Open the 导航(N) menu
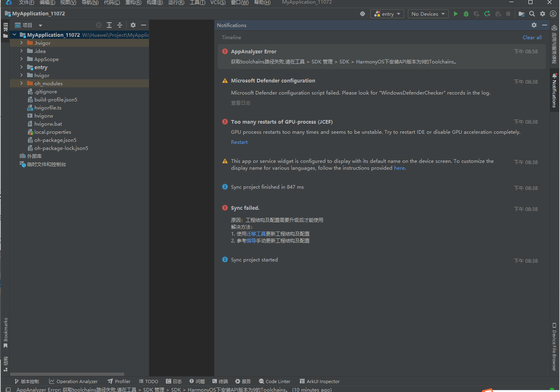This screenshot has height=392, width=560. (90, 2)
